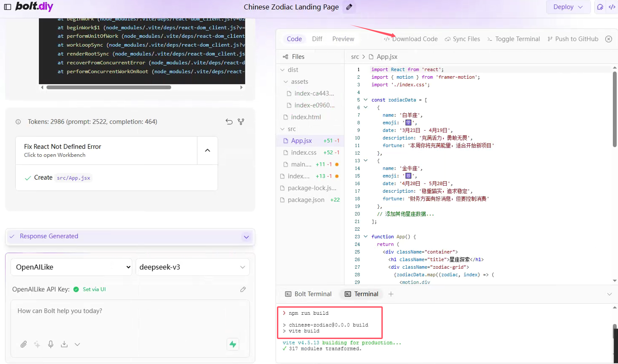The height and width of the screenshot is (364, 618).
Task: Switch to the Preview tab
Action: click(x=343, y=39)
